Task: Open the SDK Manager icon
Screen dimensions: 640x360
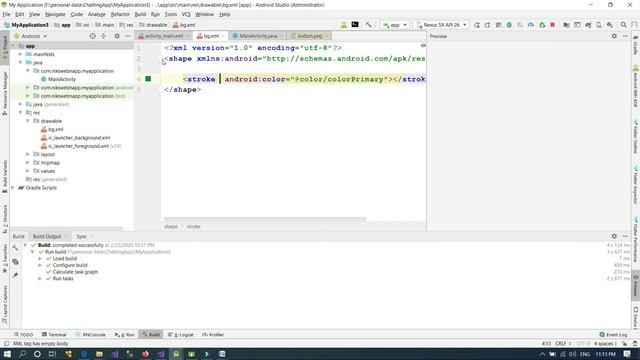Action: point(610,25)
